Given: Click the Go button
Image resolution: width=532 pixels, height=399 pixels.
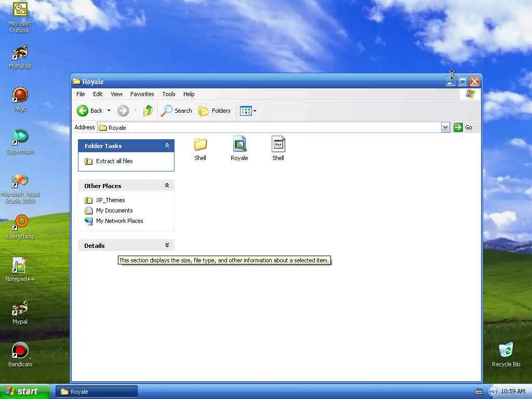Looking at the screenshot, I should pos(463,128).
